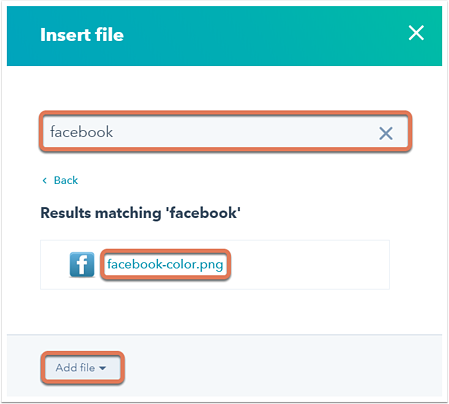Click the Back link
This screenshot has width=449, height=404.
(66, 180)
